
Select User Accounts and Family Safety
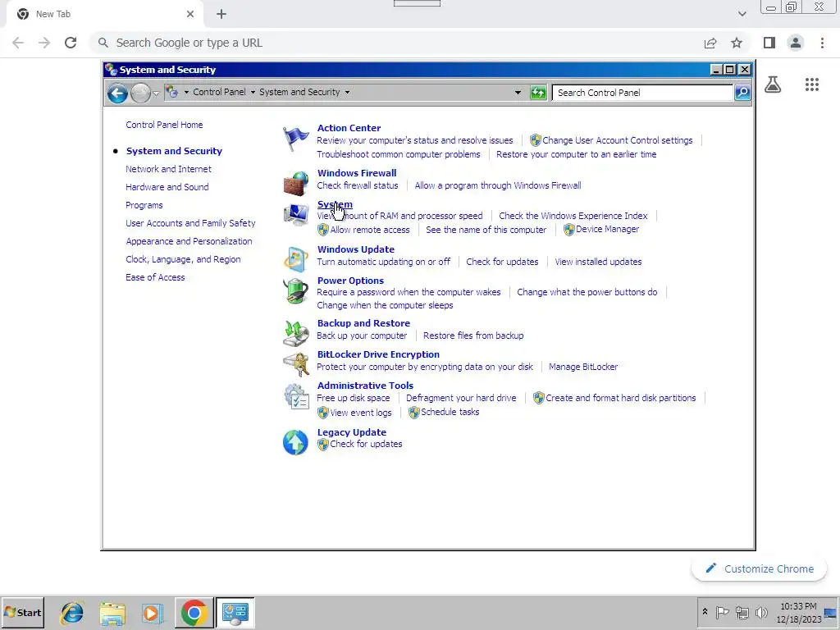click(x=190, y=223)
